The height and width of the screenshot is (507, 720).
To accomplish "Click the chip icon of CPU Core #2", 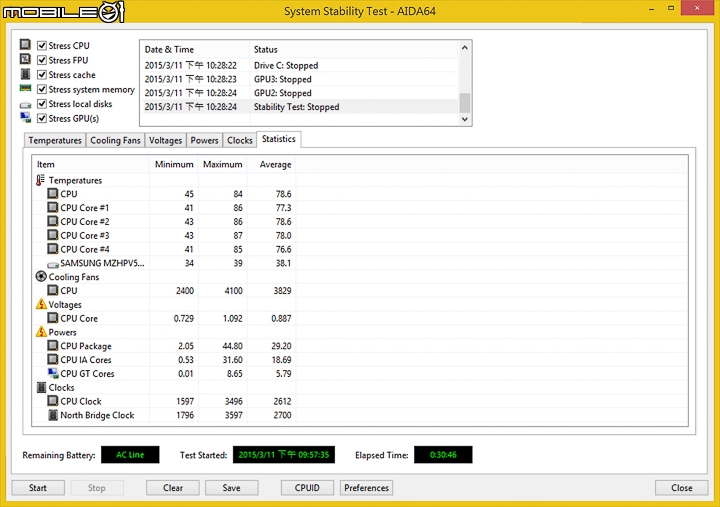I will click(x=53, y=221).
